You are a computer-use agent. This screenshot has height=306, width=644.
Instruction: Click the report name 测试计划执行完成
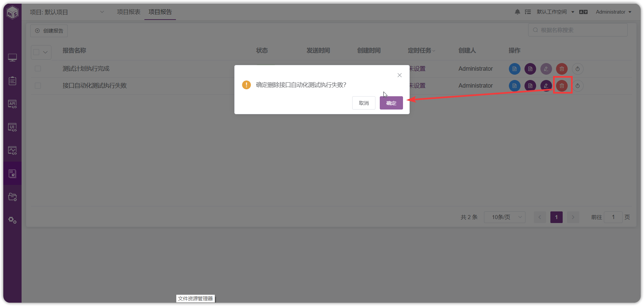(x=86, y=69)
